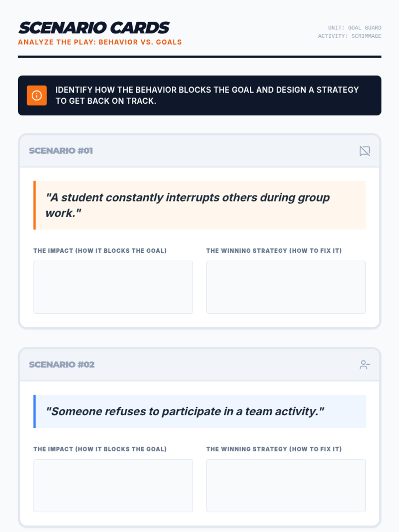
Task: Select the Scenario #01 header title
Action: (x=61, y=151)
